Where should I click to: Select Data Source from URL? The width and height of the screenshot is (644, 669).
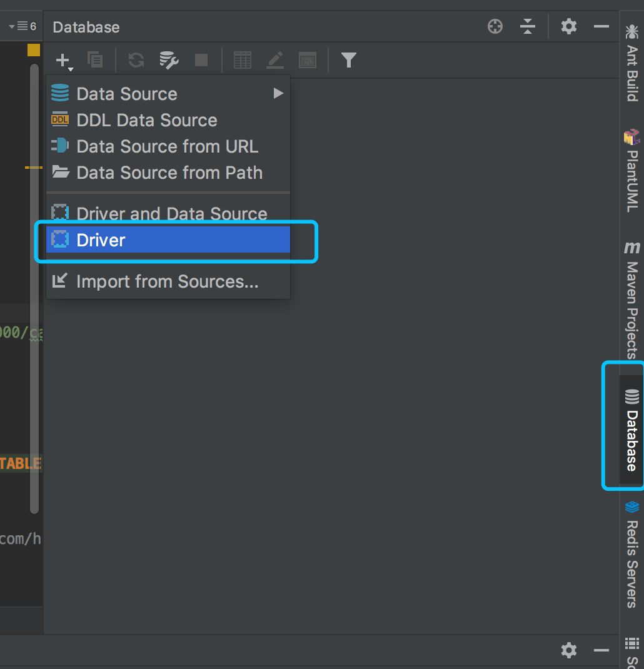[x=168, y=147]
